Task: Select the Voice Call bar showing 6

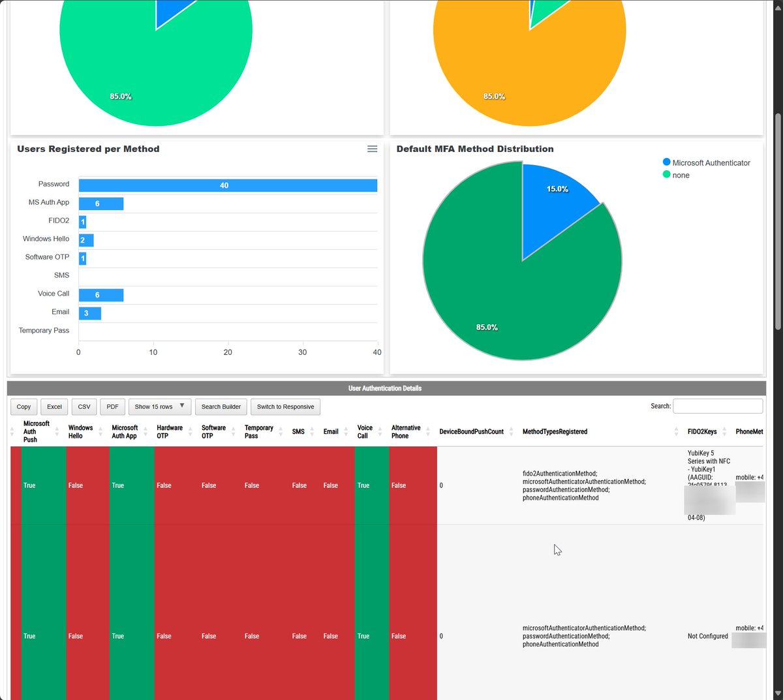Action: tap(101, 295)
